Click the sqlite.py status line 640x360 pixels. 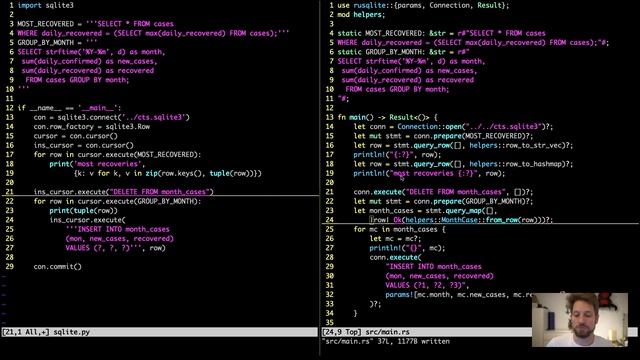[x=159, y=332]
